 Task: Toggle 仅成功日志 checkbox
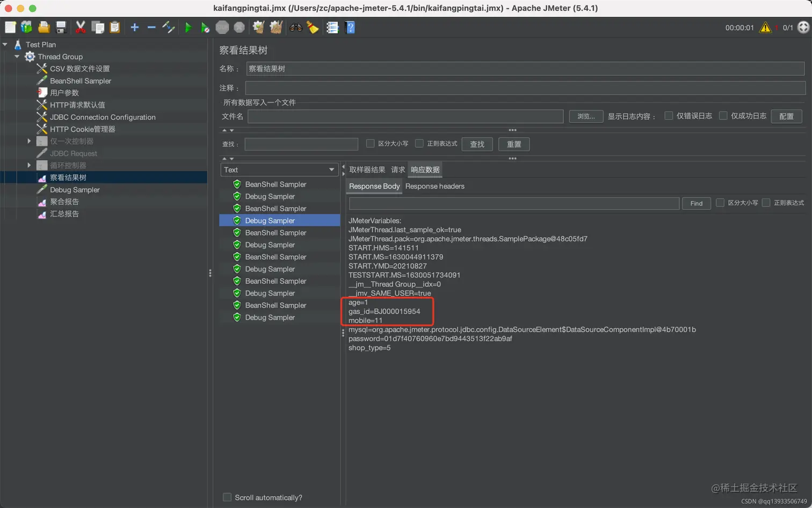[x=723, y=116]
